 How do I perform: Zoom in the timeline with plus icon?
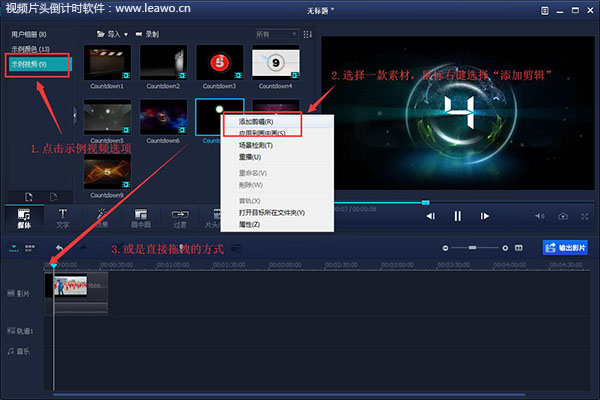tap(505, 248)
